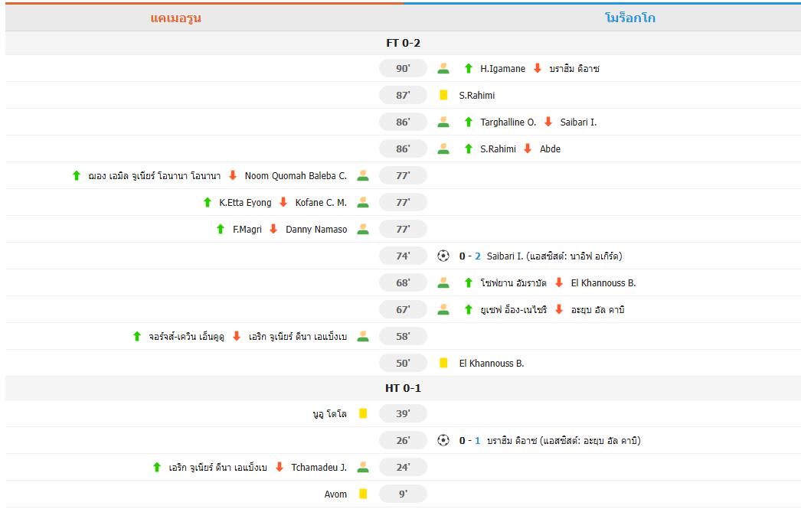The image size is (801, 532).
Task: Click the soccer ball icon at 26'
Action: point(443,440)
